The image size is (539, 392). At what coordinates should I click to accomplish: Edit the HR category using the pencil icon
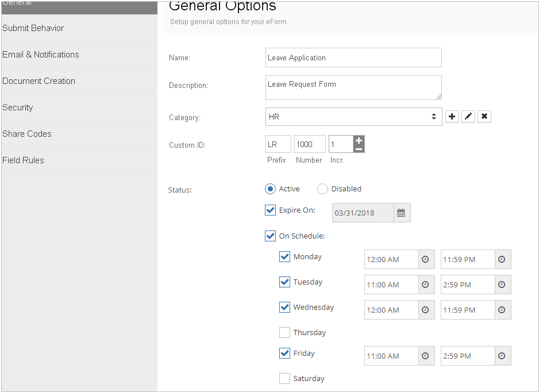[468, 117]
